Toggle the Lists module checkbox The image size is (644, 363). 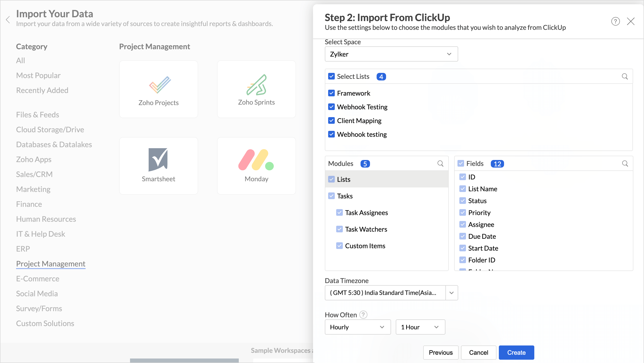point(331,179)
